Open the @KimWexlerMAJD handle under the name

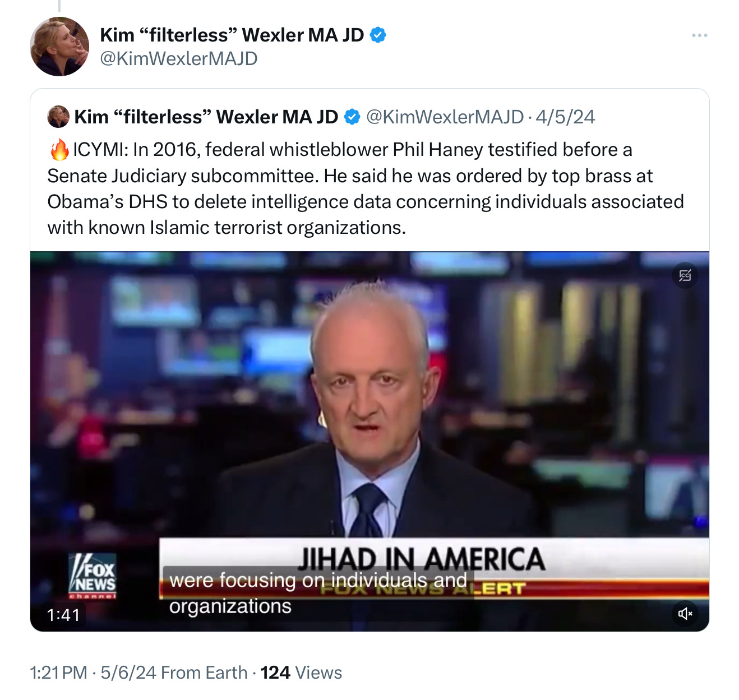click(178, 58)
